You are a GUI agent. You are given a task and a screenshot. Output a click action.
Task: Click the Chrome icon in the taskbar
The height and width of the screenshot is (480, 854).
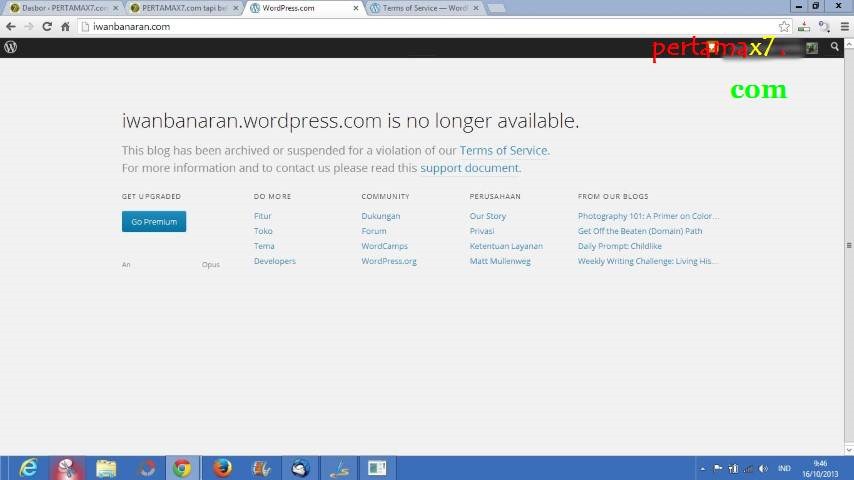[x=182, y=468]
